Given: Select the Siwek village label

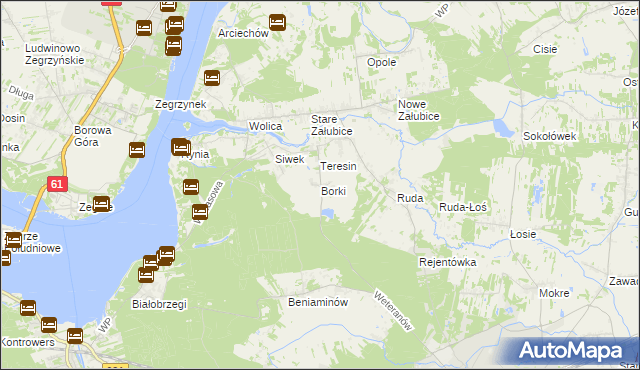Looking at the screenshot, I should pyautogui.click(x=290, y=159).
